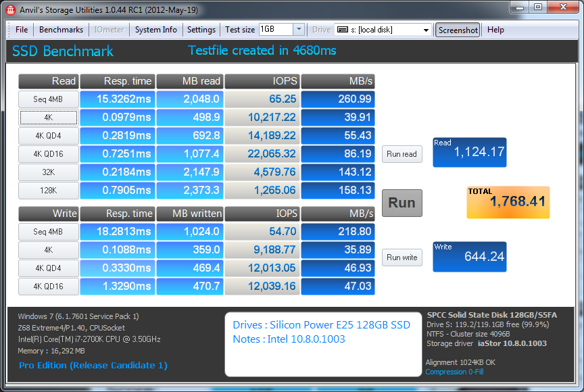Open the IOmeter menu
584x392 pixels.
(109, 30)
